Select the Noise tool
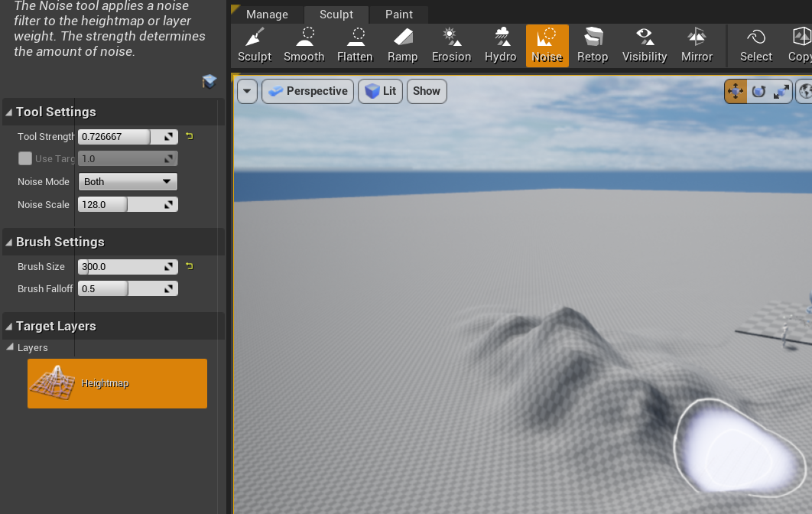 tap(547, 46)
